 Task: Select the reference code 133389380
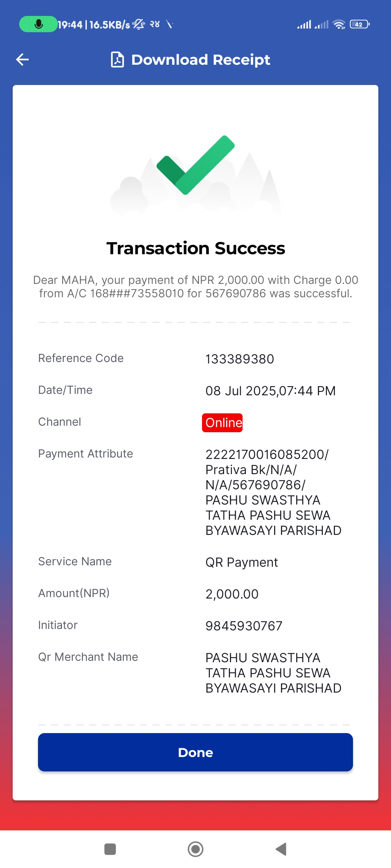coord(240,359)
